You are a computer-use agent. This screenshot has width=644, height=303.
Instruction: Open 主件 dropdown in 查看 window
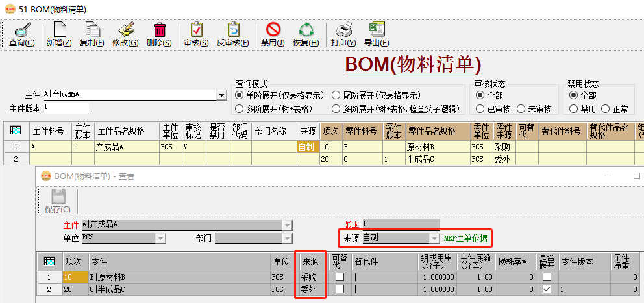tap(288, 225)
